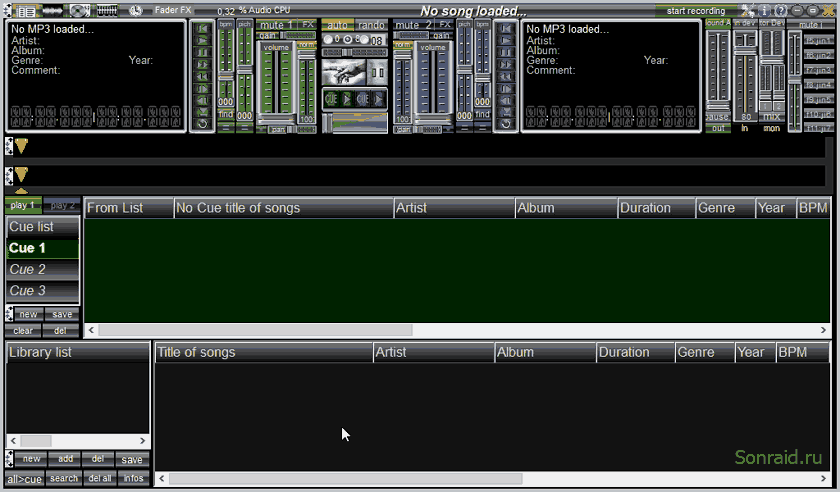Click the pause icon beside the hands image

click(378, 72)
